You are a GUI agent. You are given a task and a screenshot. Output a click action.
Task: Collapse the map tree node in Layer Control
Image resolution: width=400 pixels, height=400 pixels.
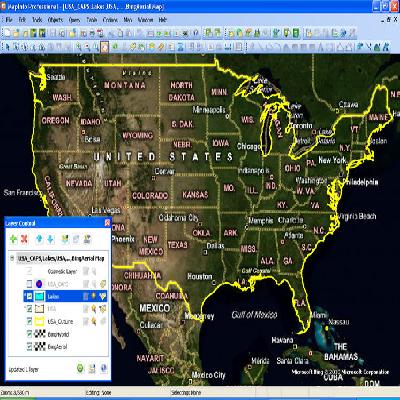click(x=12, y=258)
